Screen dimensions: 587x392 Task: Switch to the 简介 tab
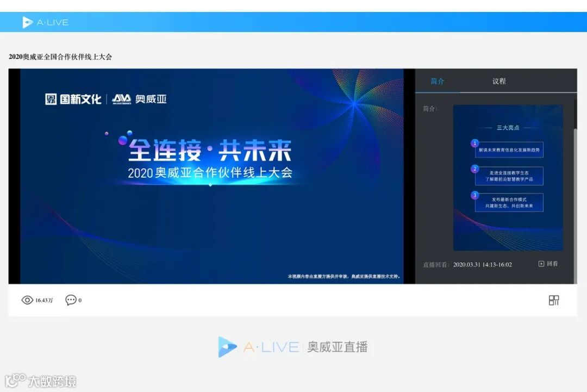(437, 81)
